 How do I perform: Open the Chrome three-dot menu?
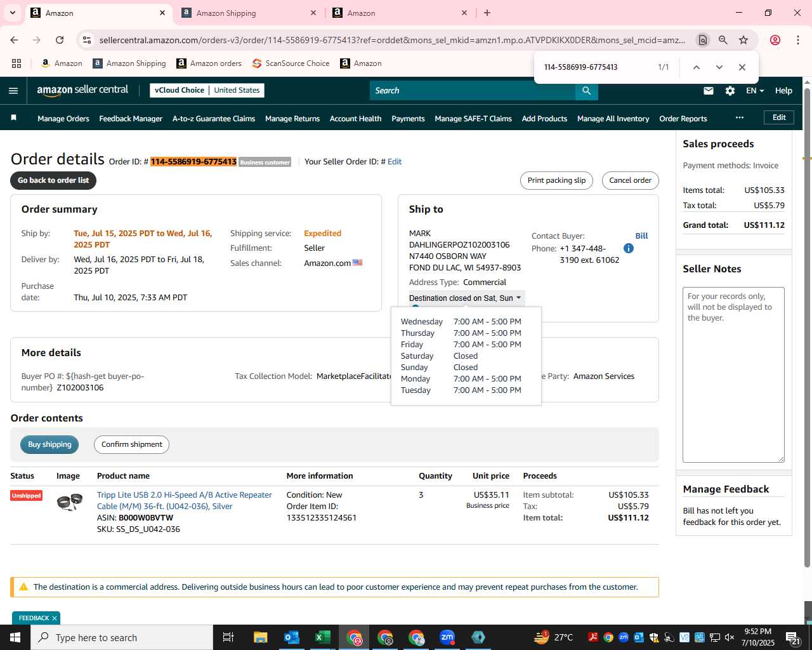pos(798,40)
